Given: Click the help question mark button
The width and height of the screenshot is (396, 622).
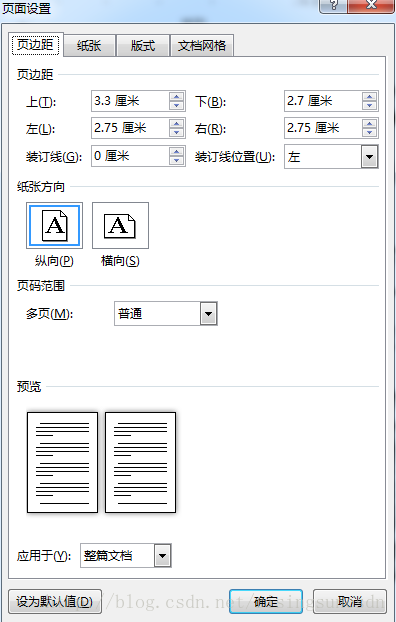Looking at the screenshot, I should [333, 6].
